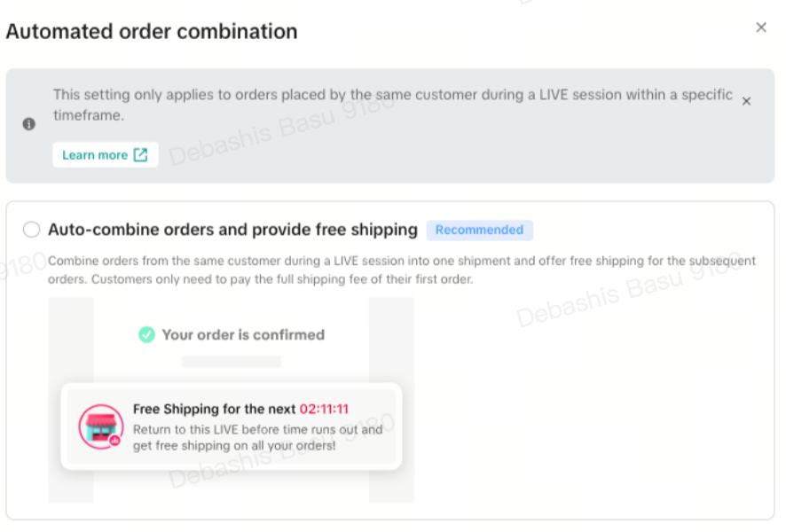Click the Recommended badge
Image resolution: width=786 pixels, height=532 pixels.
coord(479,230)
